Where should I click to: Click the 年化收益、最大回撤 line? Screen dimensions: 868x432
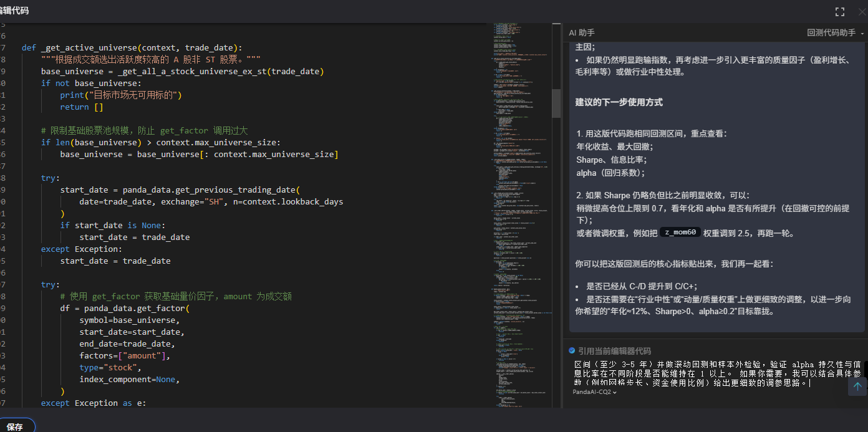[x=615, y=146]
